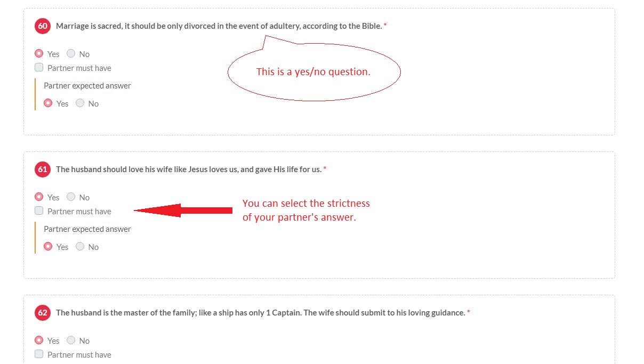The image size is (644, 364).
Task: Select Yes for question 61 own answer
Action: pos(39,197)
